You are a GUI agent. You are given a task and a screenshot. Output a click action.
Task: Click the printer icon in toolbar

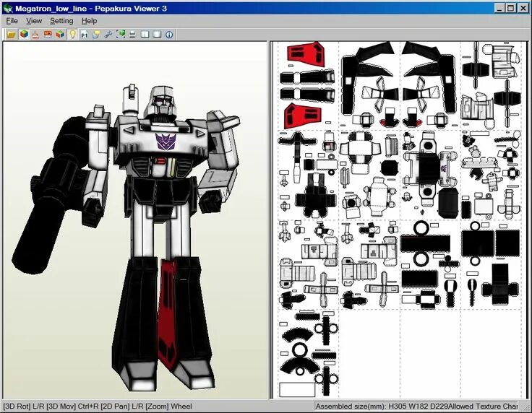pos(133,34)
